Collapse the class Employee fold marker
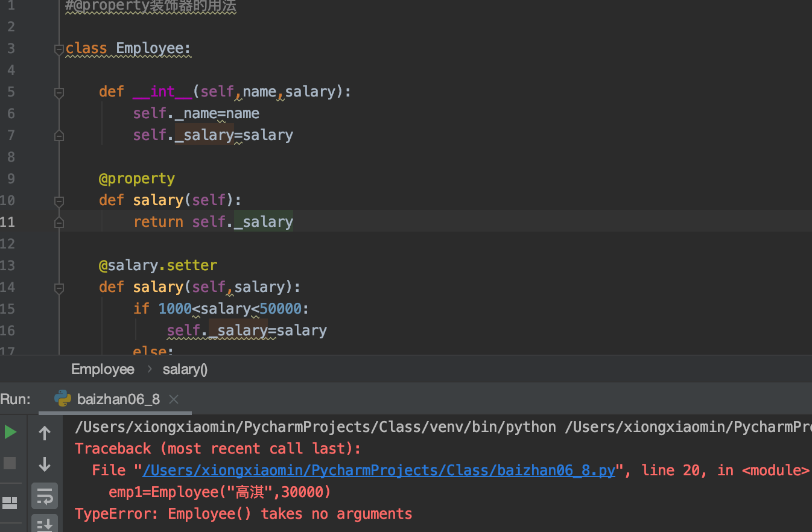The height and width of the screenshot is (532, 812). (59, 49)
